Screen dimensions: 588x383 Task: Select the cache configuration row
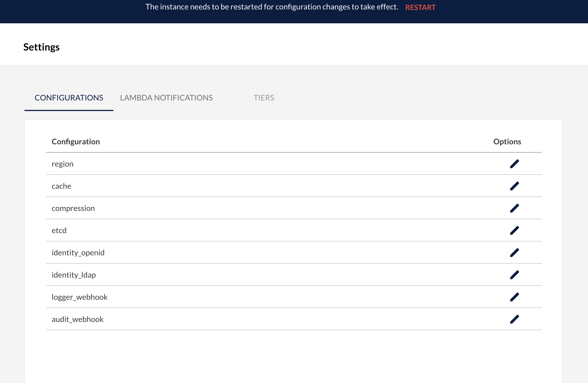coord(61,186)
